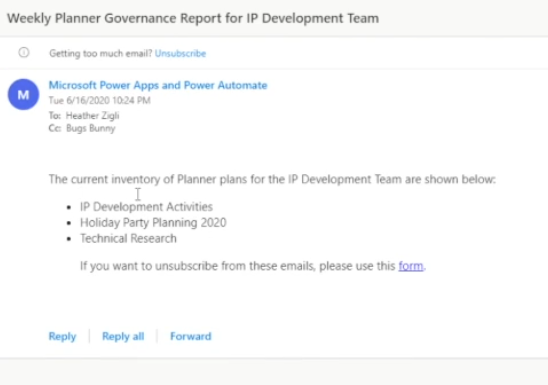The width and height of the screenshot is (548, 385).
Task: Click the Holiday Party Planning 2020 item
Action: point(153,223)
